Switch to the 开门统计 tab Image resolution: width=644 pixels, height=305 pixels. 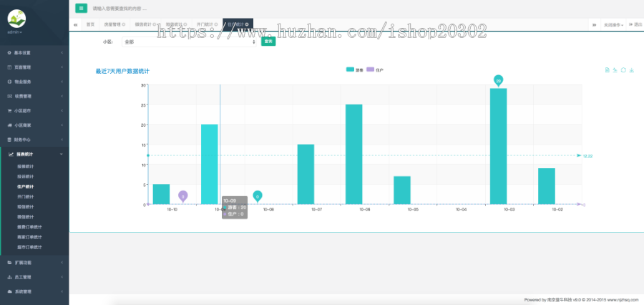[207, 24]
